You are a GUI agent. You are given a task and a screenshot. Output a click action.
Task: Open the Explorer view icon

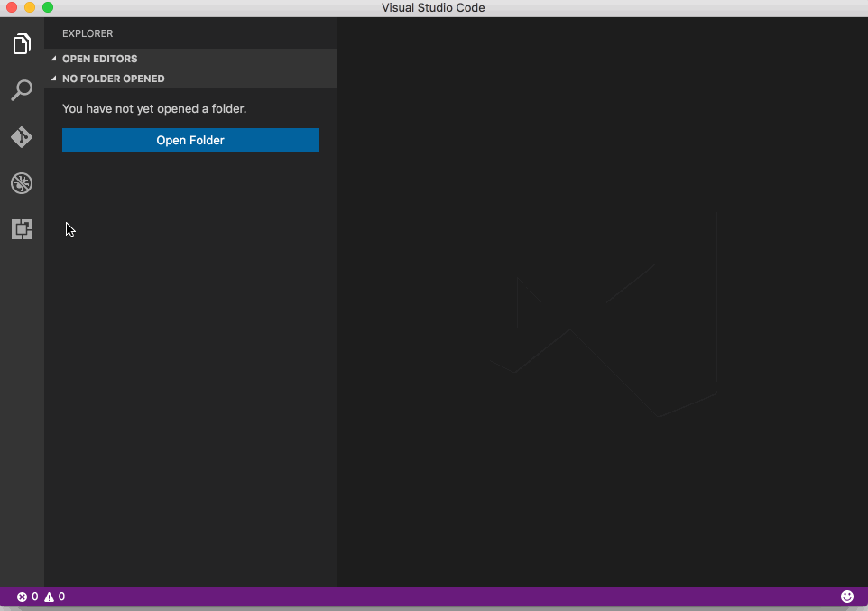coord(22,43)
